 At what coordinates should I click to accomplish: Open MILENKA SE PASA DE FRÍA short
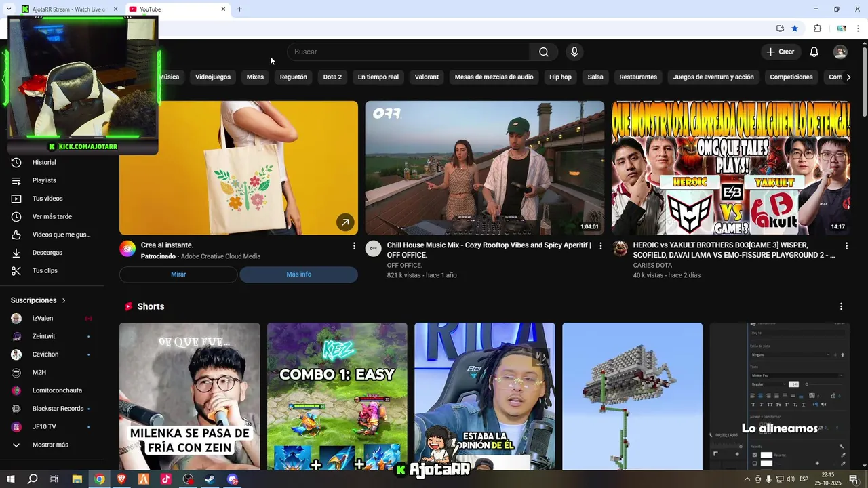(x=189, y=396)
